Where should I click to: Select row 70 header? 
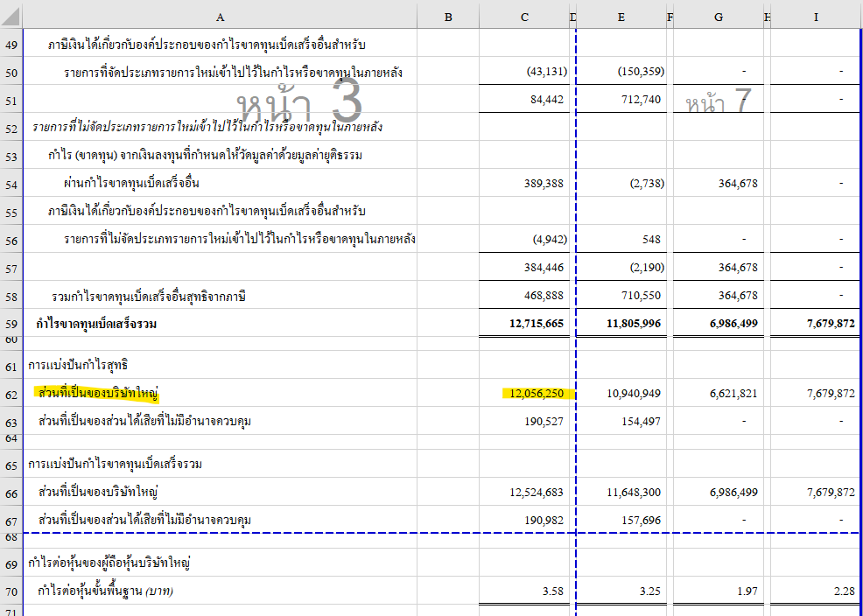(11, 591)
